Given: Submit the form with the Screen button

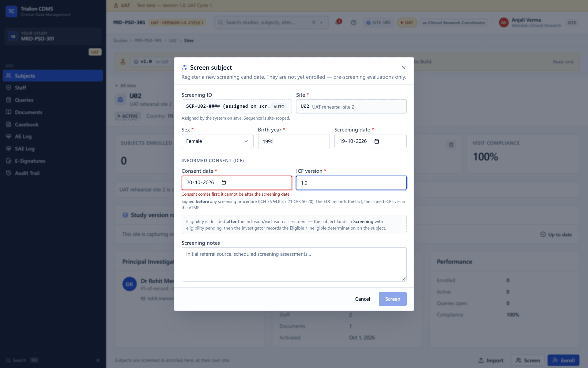Looking at the screenshot, I should 393,299.
